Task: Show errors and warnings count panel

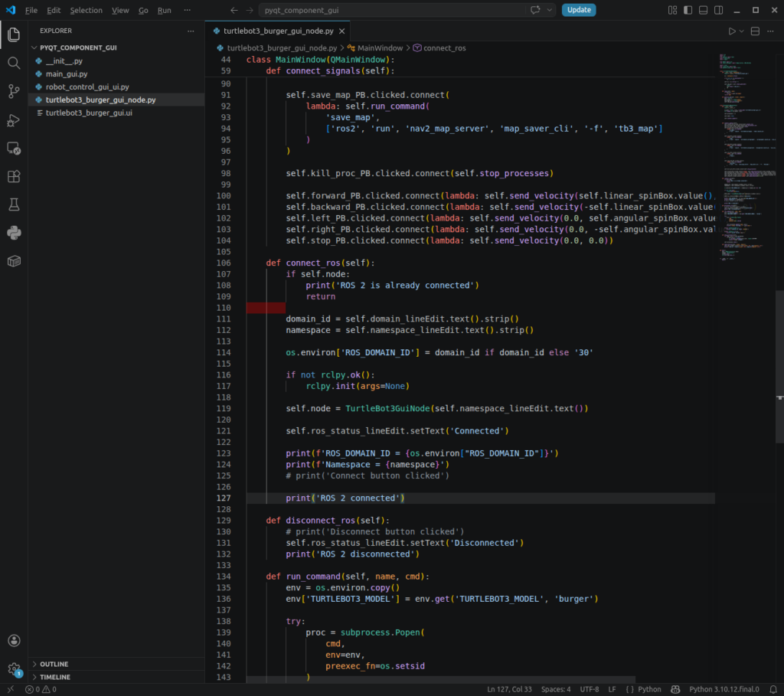Action: pyautogui.click(x=41, y=690)
